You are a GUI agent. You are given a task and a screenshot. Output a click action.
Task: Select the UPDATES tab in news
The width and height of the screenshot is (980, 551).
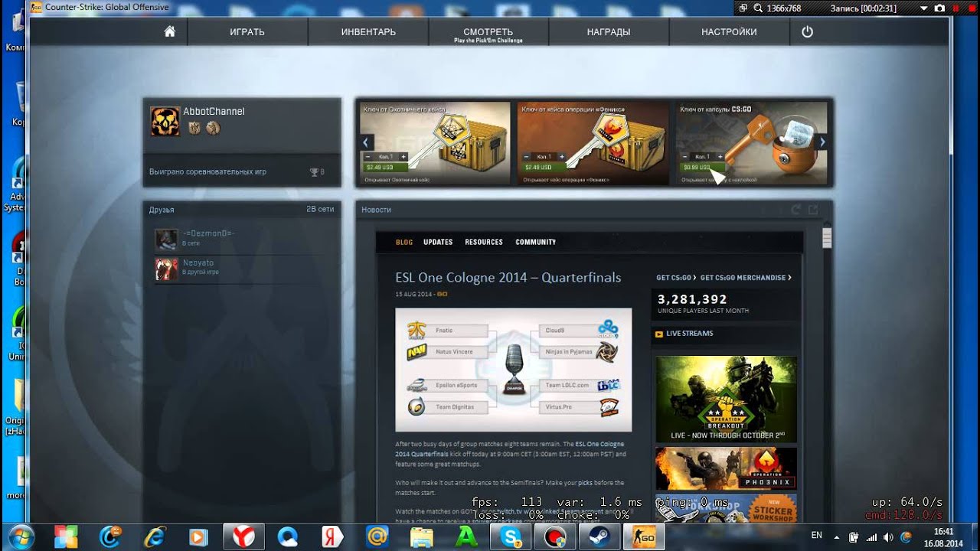click(438, 242)
